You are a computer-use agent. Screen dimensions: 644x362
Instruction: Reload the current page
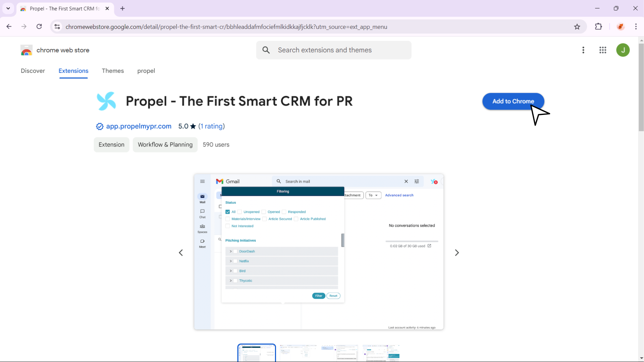(39, 26)
